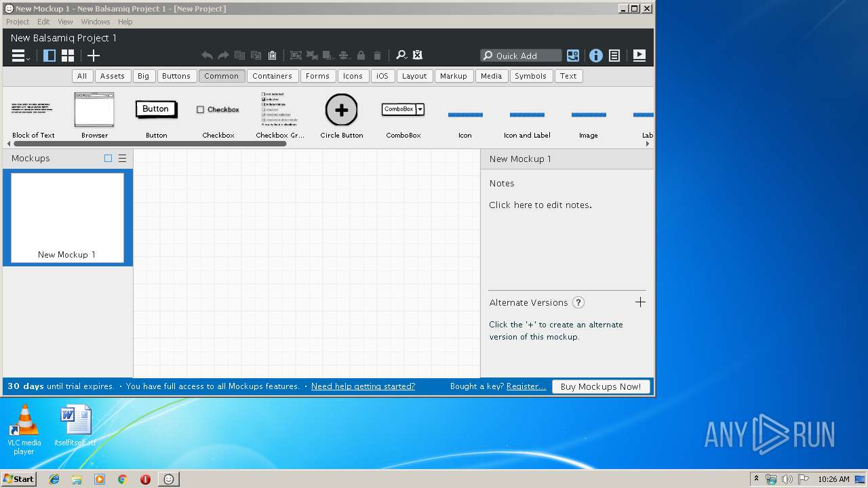Pick the Circle Button control

(x=342, y=115)
